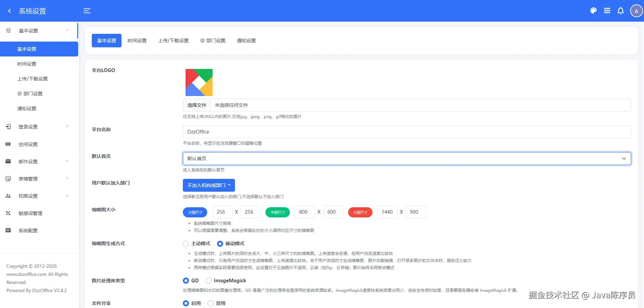The height and width of the screenshot is (308, 644).
Task: Open the apps grid icon
Action: coord(607,11)
